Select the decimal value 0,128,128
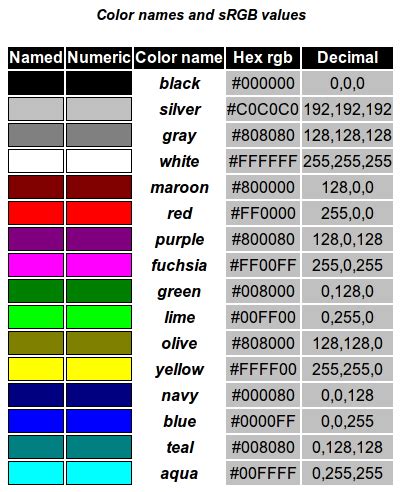The height and width of the screenshot is (492, 400). click(x=347, y=447)
